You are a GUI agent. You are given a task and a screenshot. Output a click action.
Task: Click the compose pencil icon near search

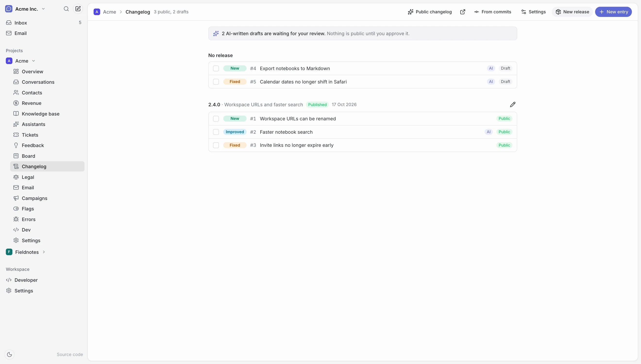78,9
